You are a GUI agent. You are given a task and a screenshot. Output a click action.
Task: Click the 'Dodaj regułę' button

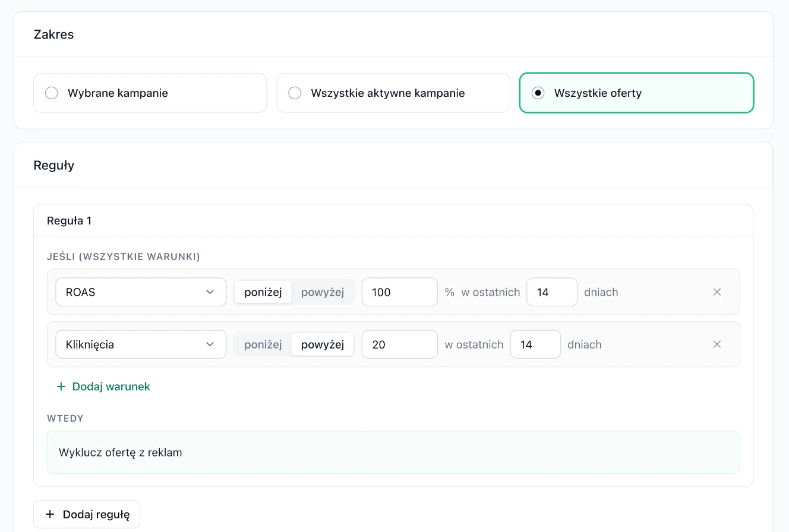click(87, 514)
